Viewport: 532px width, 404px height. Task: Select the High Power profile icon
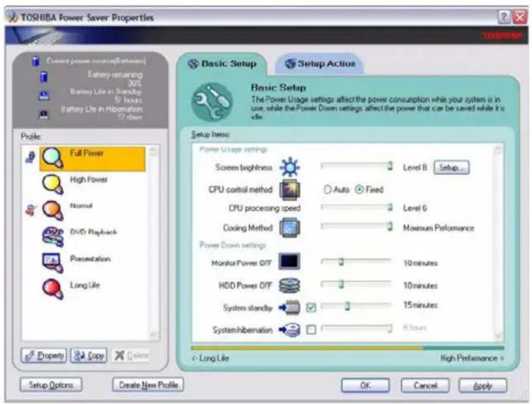click(53, 184)
